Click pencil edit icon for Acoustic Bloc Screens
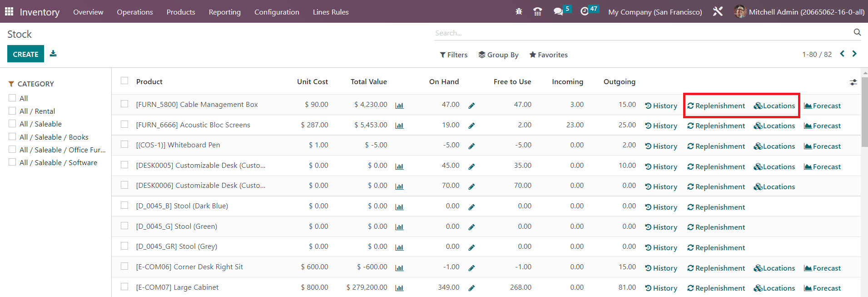 point(471,126)
